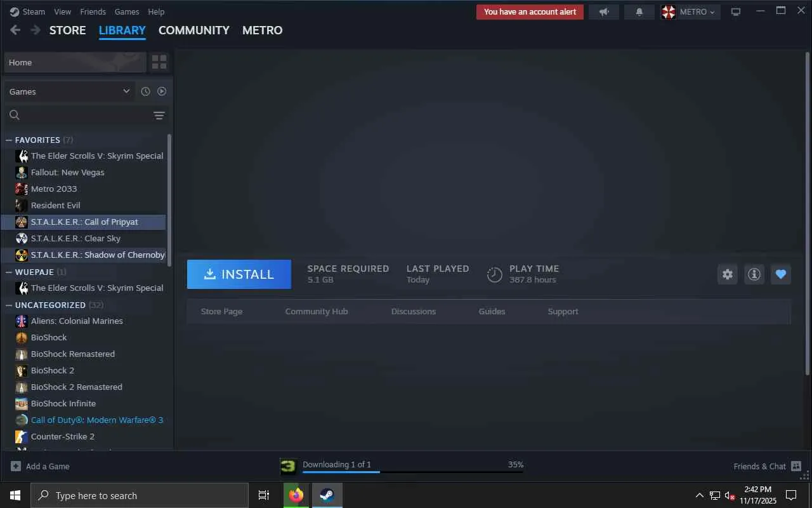Open the announcements megaphone icon
Screen dimensions: 812x508
click(604, 11)
